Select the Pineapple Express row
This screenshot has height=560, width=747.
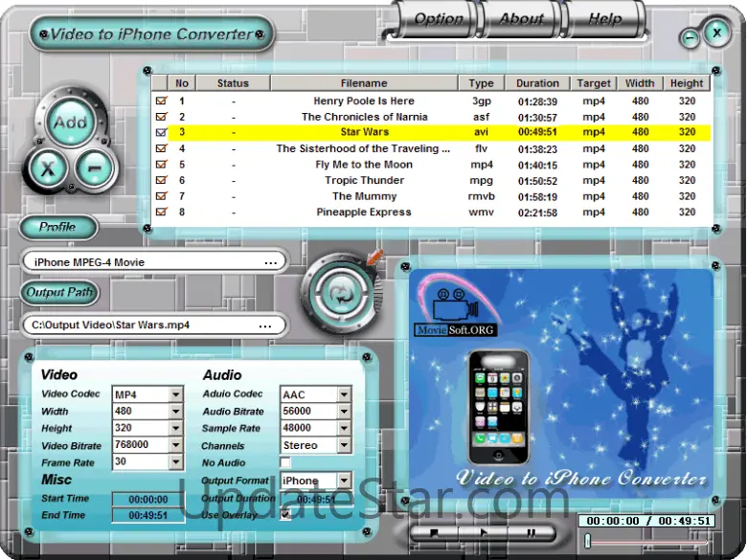pyautogui.click(x=431, y=212)
